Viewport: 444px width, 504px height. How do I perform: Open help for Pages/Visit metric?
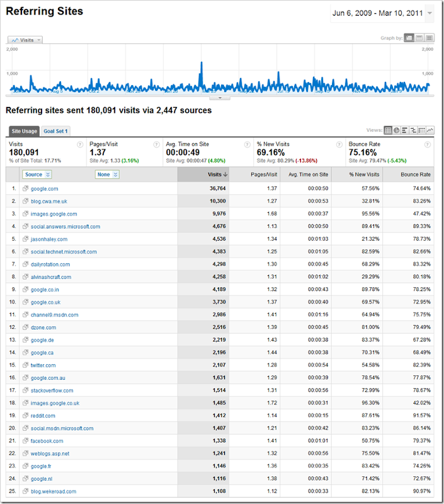[x=156, y=145]
